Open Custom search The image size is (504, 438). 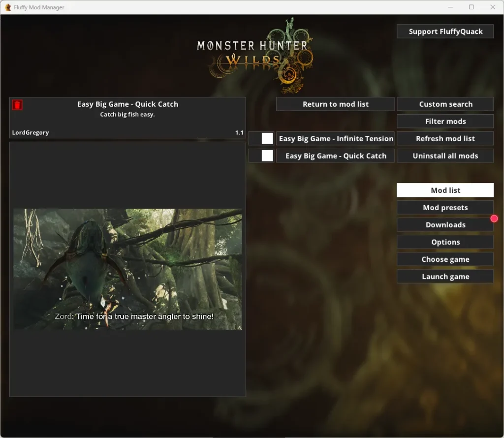coord(445,104)
